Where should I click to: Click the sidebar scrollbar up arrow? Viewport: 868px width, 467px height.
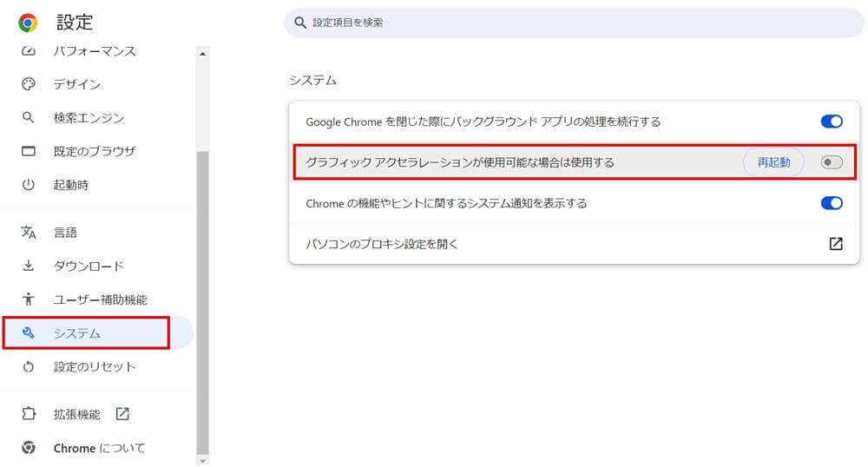pos(202,54)
